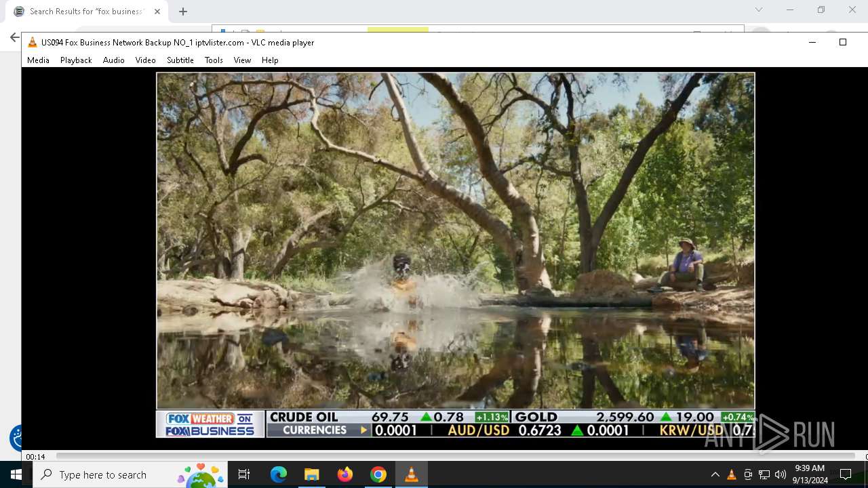Click the VLC cone icon in title bar
The width and height of the screenshot is (868, 488).
[x=32, y=42]
